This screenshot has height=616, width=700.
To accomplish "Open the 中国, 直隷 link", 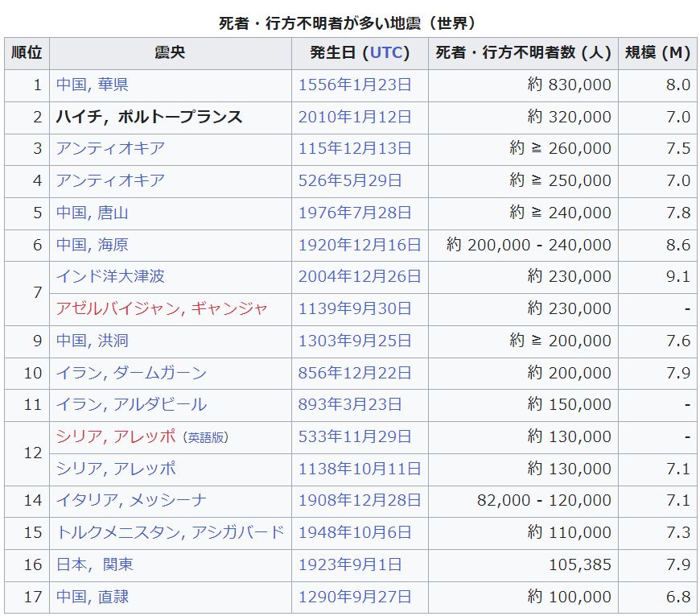I will point(92,597).
